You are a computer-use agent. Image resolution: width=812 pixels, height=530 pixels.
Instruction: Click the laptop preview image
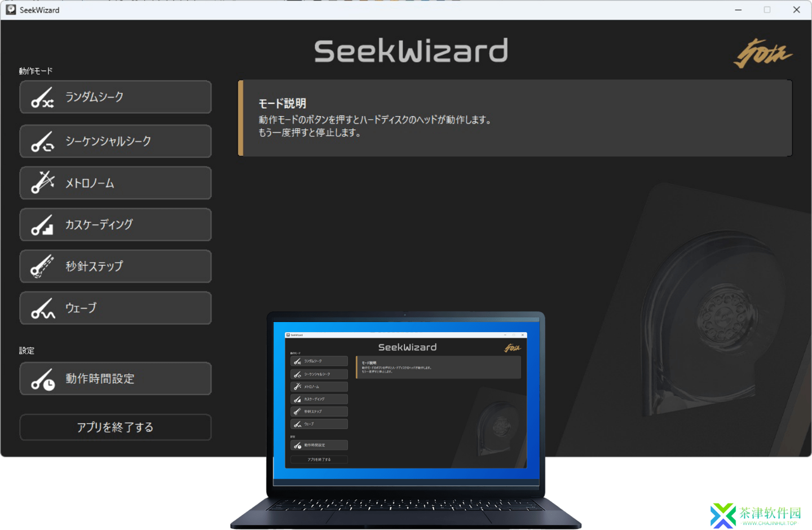click(406, 420)
